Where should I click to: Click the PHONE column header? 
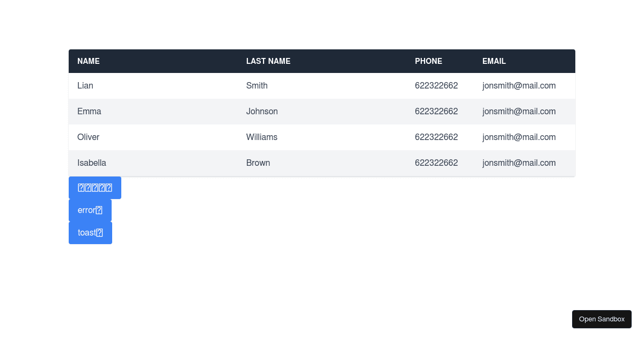[428, 61]
